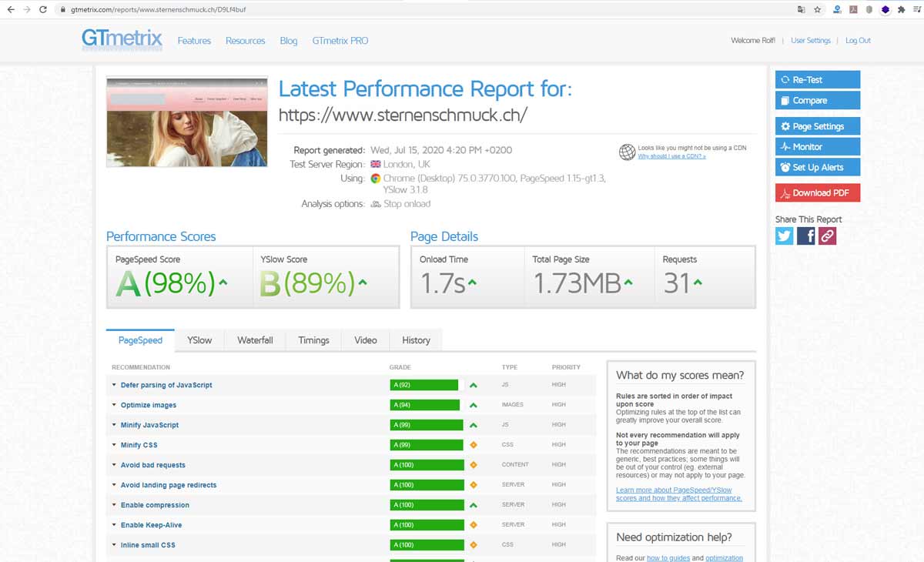Expand the Minify JavaScript recommendation
This screenshot has height=562, width=924.
click(149, 425)
